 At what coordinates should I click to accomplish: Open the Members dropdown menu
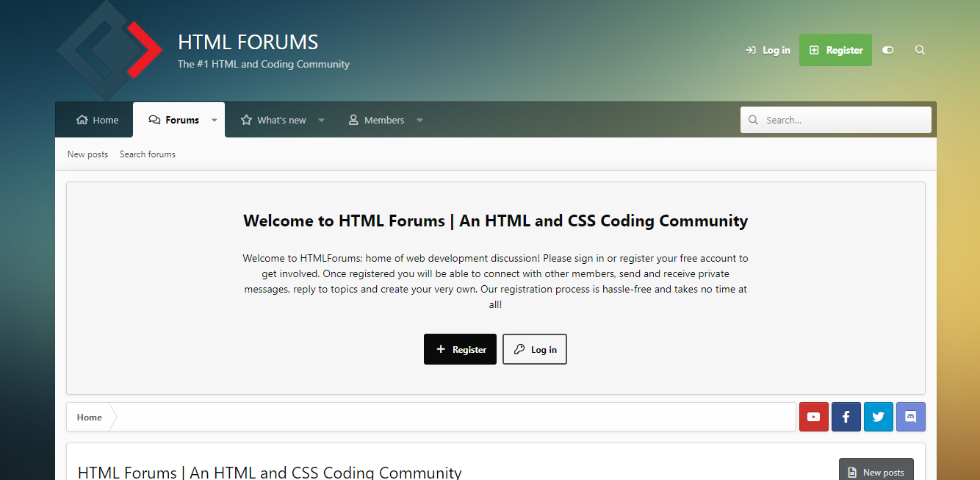coord(419,119)
